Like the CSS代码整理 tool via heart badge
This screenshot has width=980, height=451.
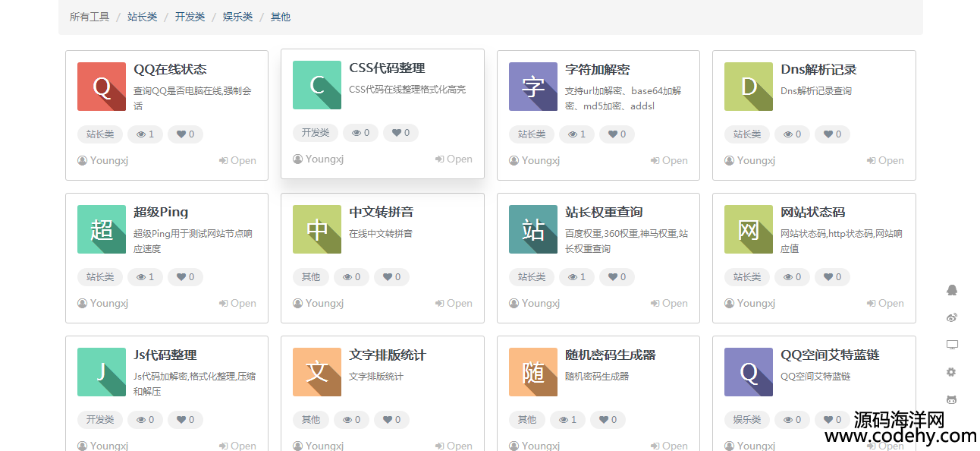coord(401,133)
